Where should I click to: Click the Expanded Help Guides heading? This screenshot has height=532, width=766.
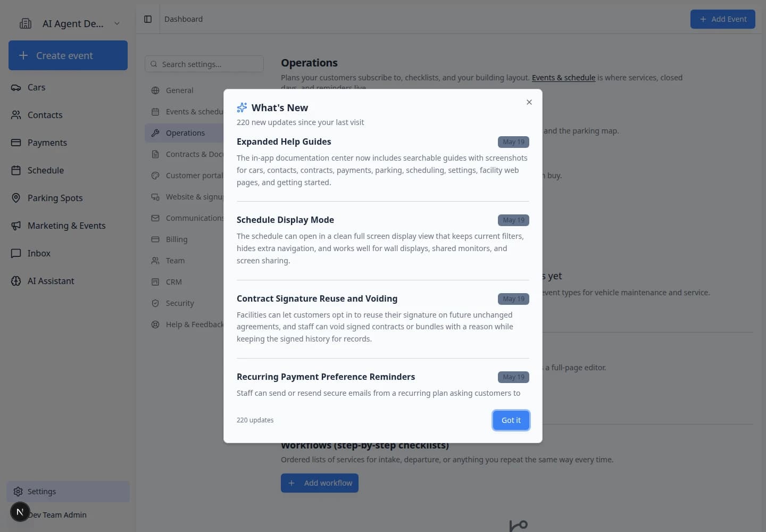click(284, 142)
